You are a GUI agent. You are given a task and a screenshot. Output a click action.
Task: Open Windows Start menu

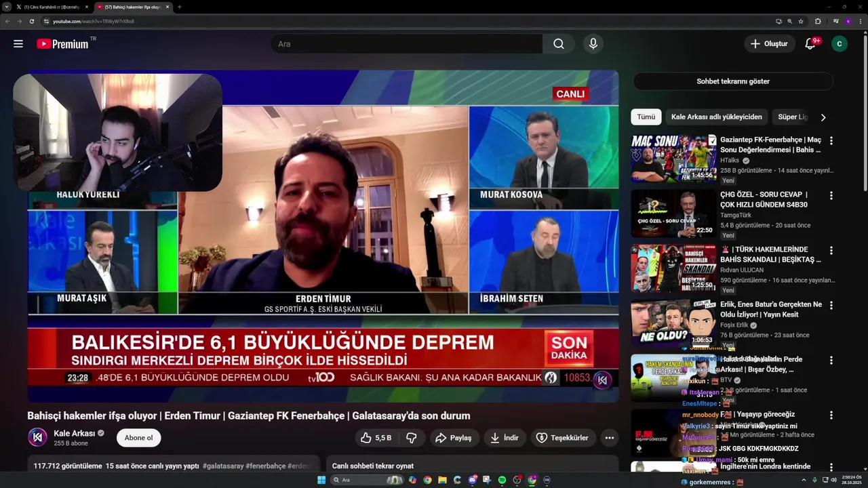[x=321, y=480]
